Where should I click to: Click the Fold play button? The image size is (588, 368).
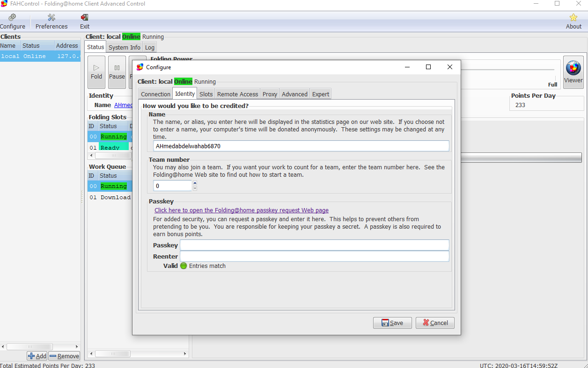point(96,72)
